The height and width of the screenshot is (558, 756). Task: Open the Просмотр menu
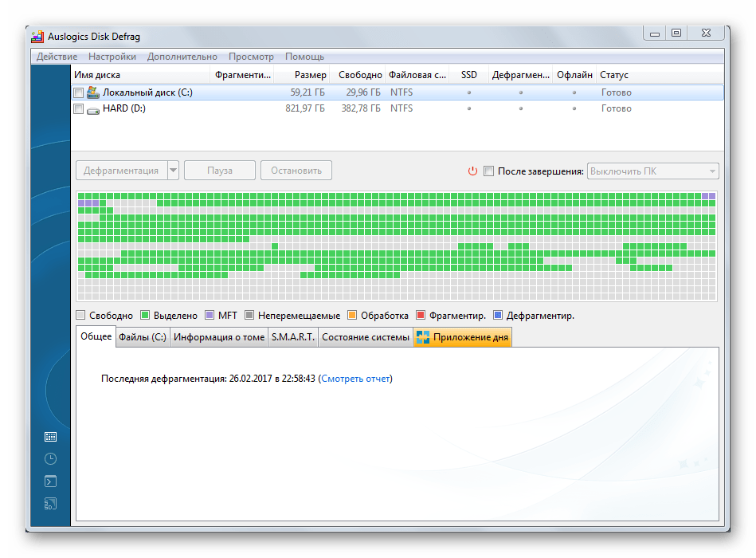pyautogui.click(x=251, y=57)
